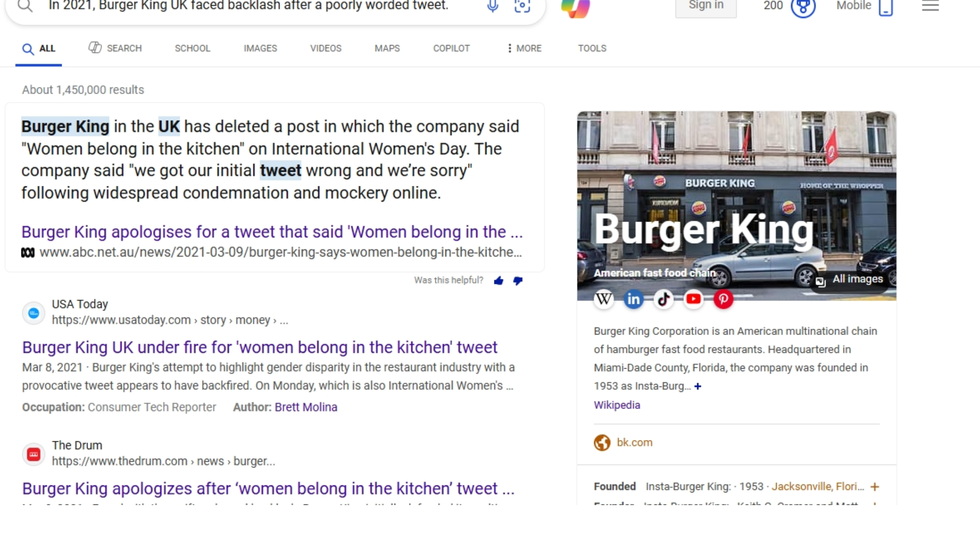980x551 pixels.
Task: Expand the Founded location details
Action: 875,486
